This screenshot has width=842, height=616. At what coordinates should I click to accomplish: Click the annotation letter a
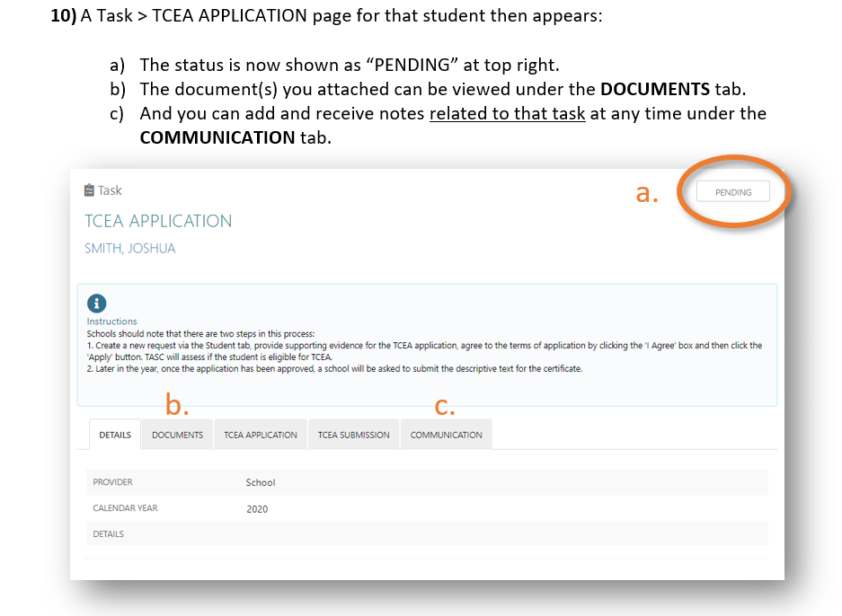coord(645,191)
